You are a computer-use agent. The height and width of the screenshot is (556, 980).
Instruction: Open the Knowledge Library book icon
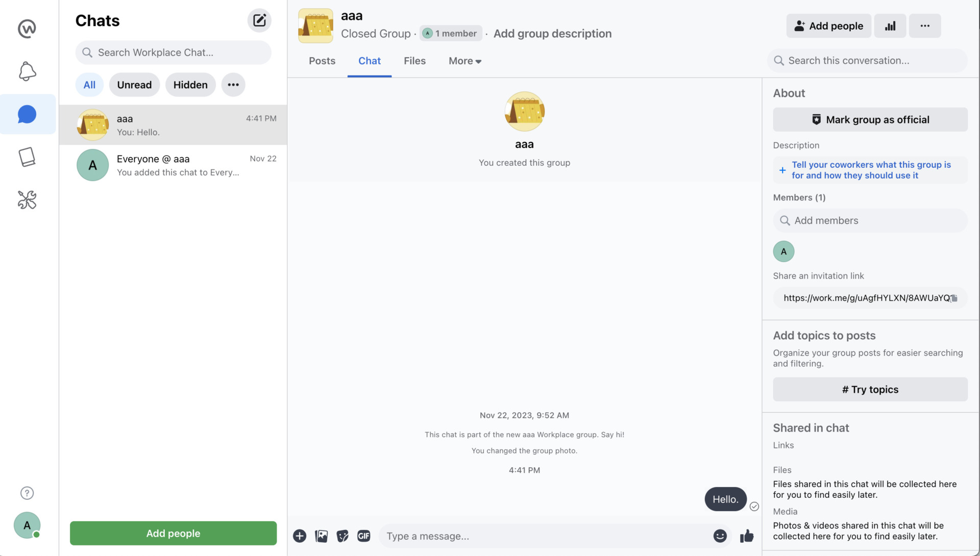pyautogui.click(x=27, y=157)
